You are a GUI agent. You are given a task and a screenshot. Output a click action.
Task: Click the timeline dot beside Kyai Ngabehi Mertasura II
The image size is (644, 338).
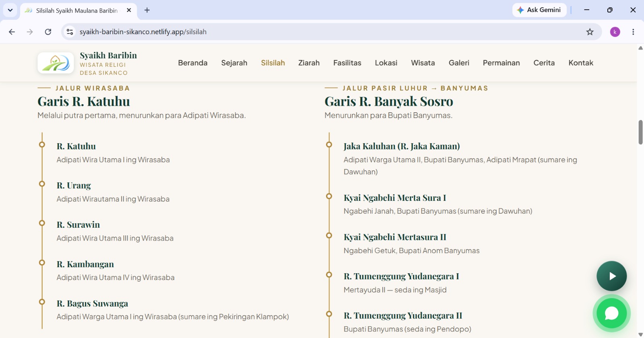coord(329,235)
